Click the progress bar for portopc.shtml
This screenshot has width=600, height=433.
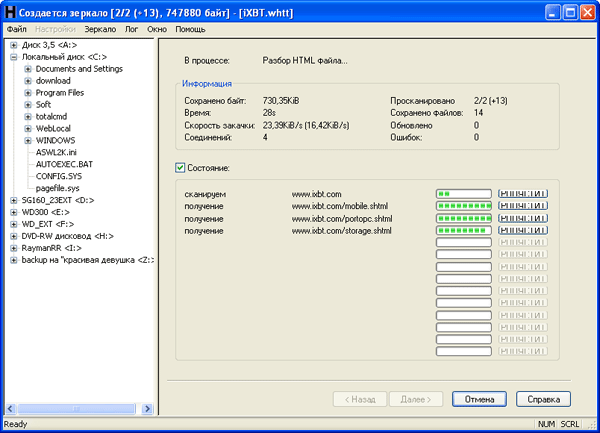pyautogui.click(x=464, y=218)
